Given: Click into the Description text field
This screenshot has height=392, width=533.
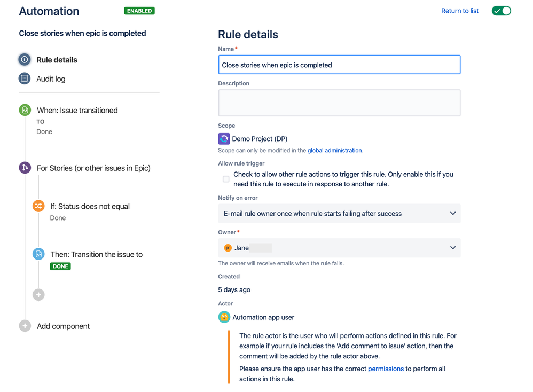Looking at the screenshot, I should coord(339,103).
